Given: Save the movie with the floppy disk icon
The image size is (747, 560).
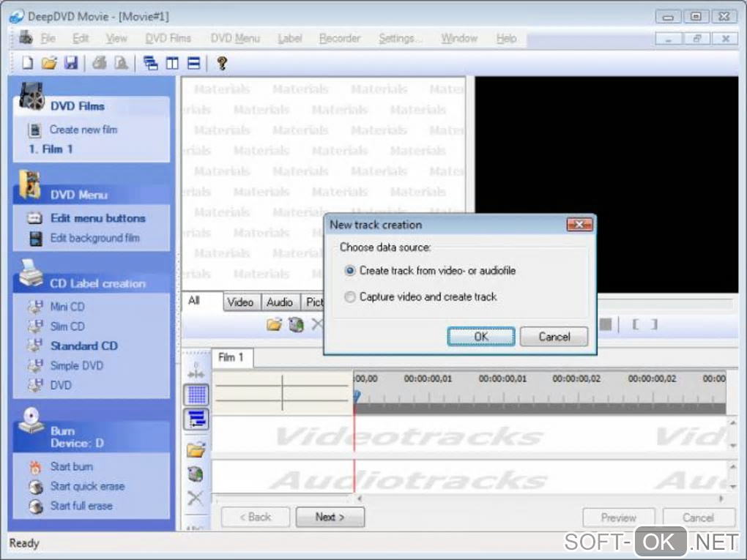Looking at the screenshot, I should [71, 63].
